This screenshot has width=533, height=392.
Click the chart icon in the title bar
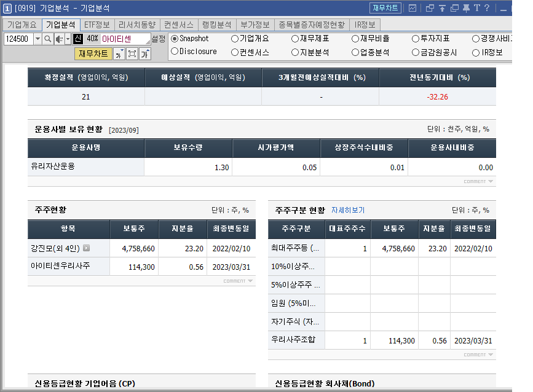412,8
